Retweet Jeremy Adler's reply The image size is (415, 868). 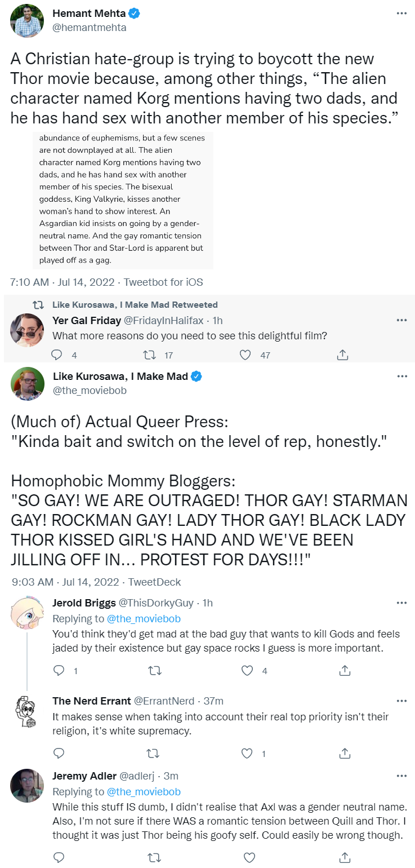click(x=153, y=857)
